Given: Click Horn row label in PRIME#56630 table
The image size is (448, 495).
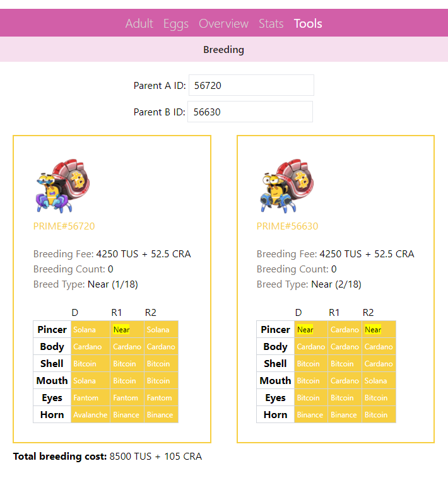Looking at the screenshot, I should pos(276,414).
